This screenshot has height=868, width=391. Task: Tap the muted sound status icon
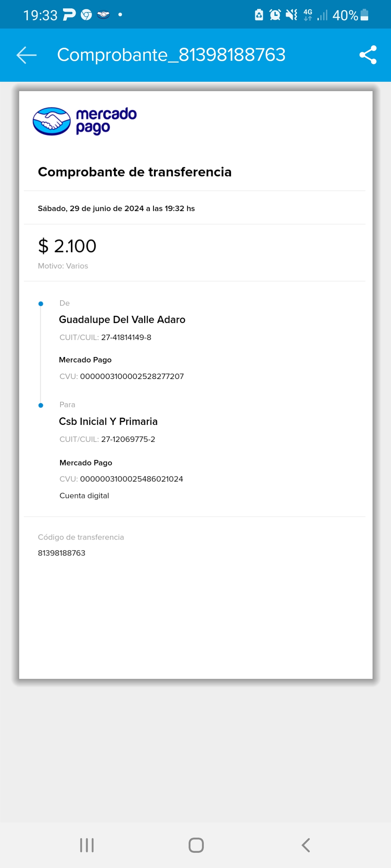click(291, 15)
